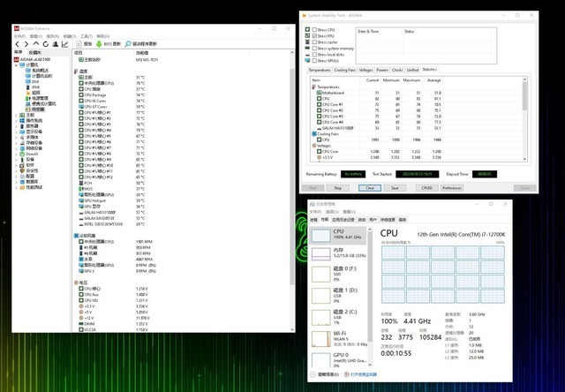Expand the Operating system (操作系统) tree node
This screenshot has height=392, width=565.
(x=16, y=120)
